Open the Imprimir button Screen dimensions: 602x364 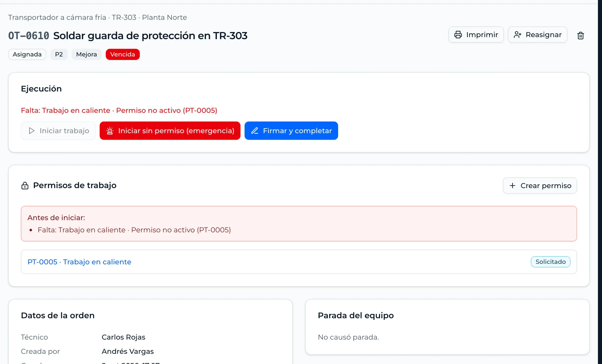pos(476,35)
